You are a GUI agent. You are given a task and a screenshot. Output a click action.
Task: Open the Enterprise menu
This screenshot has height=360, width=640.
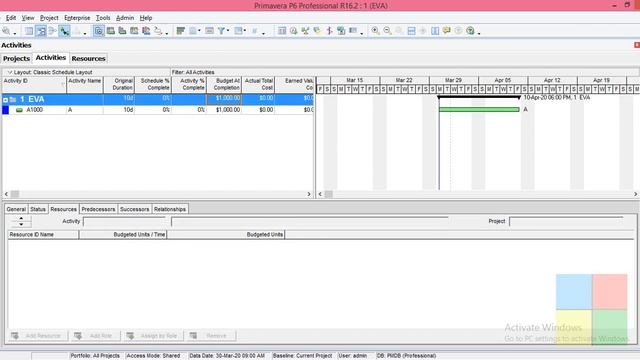click(77, 18)
